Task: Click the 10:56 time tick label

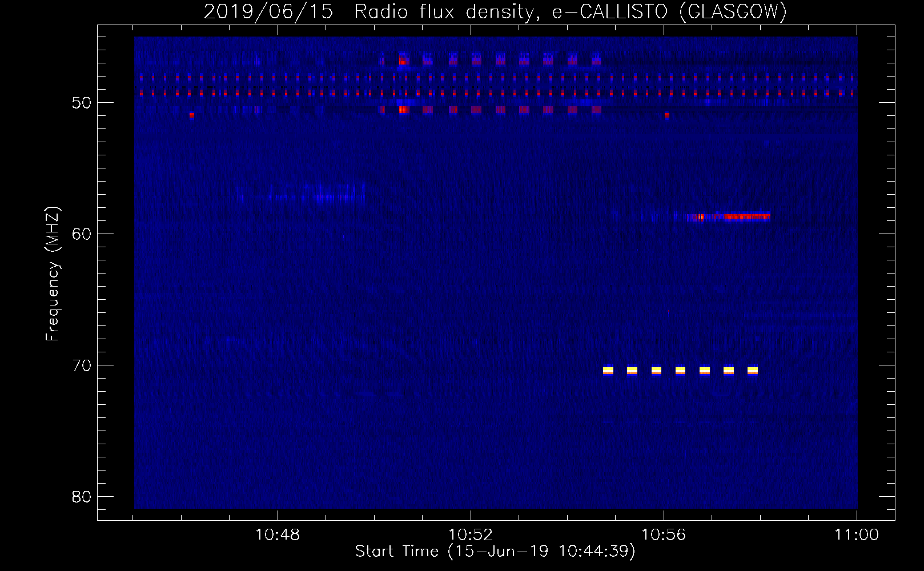Action: [664, 535]
